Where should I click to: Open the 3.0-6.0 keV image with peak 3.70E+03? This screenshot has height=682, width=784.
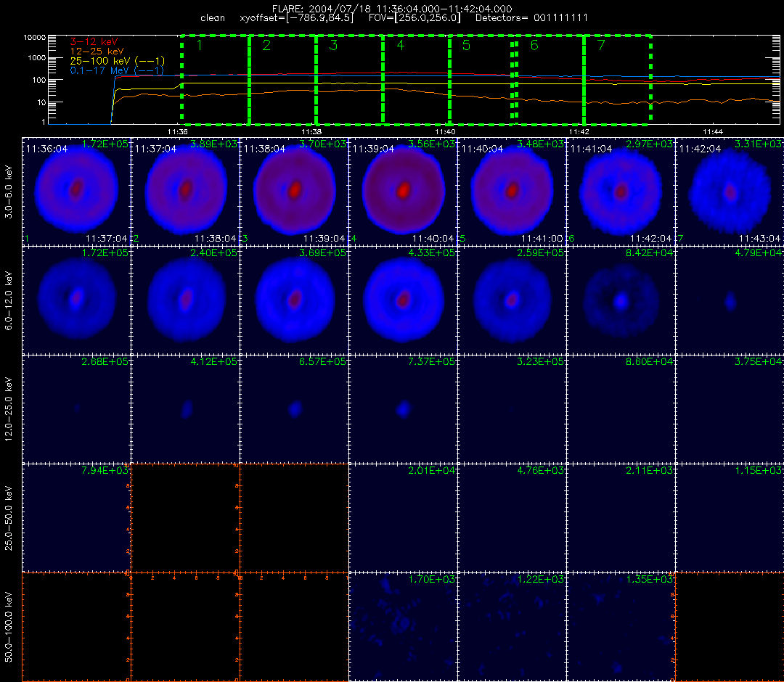295,192
